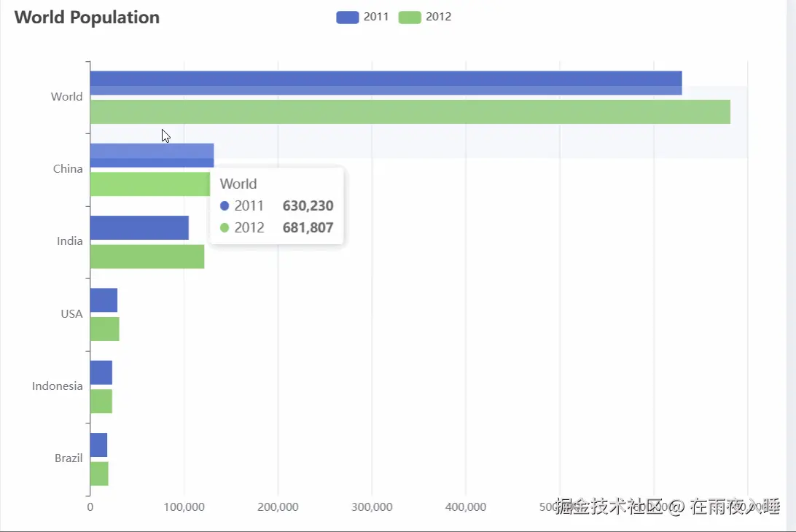
Task: Select the India 2012 green bar
Action: pos(147,257)
